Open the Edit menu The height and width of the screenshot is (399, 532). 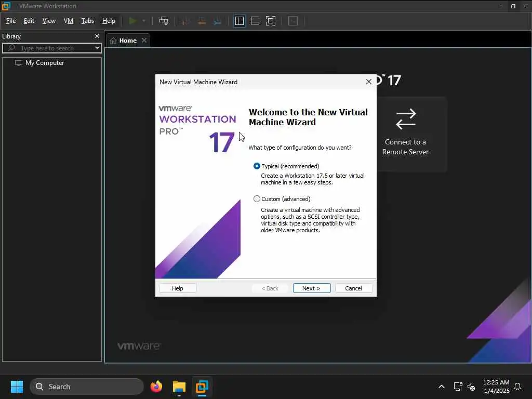point(29,21)
